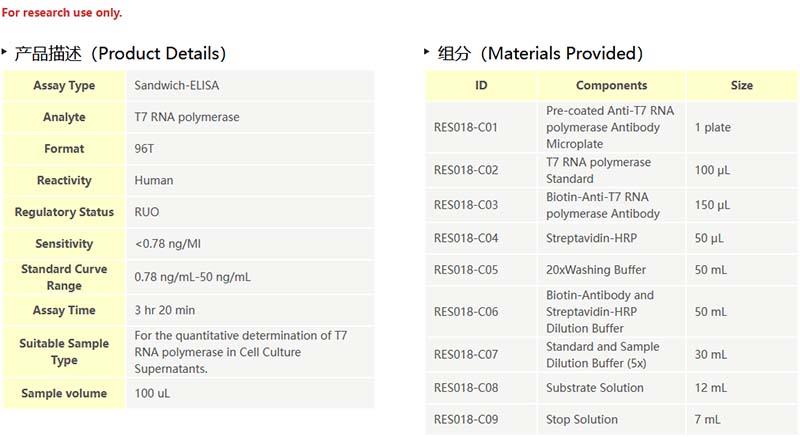The height and width of the screenshot is (437, 800).
Task: Click the Assay Type row label
Action: pos(64,86)
